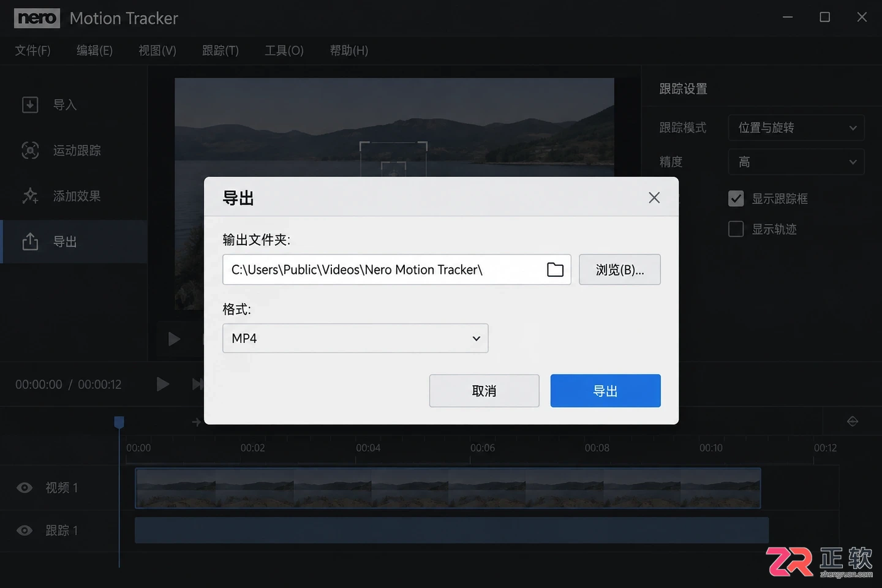Play the video from the transport bar
The image size is (882, 588).
(162, 384)
